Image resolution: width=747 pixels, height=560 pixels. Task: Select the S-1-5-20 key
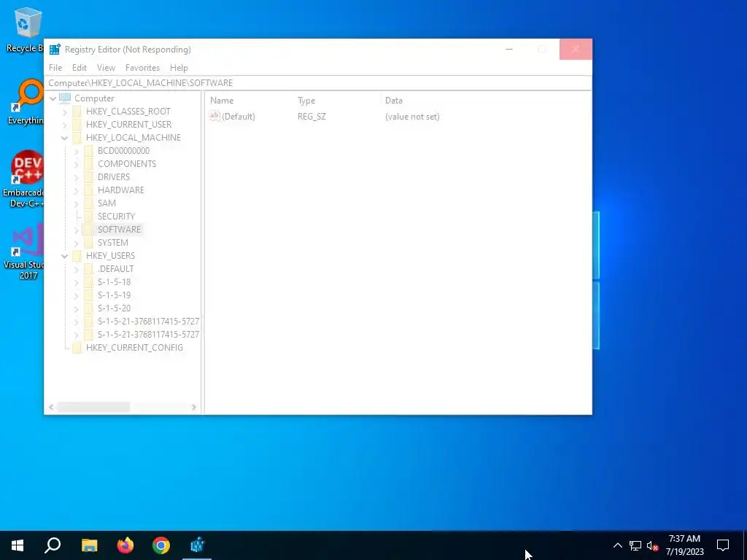coord(114,308)
